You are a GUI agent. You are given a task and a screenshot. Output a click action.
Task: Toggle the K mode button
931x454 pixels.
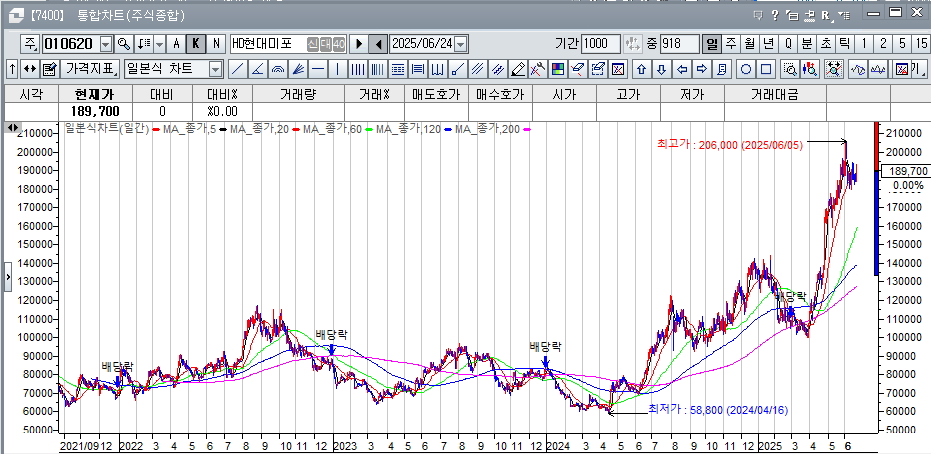[x=196, y=44]
